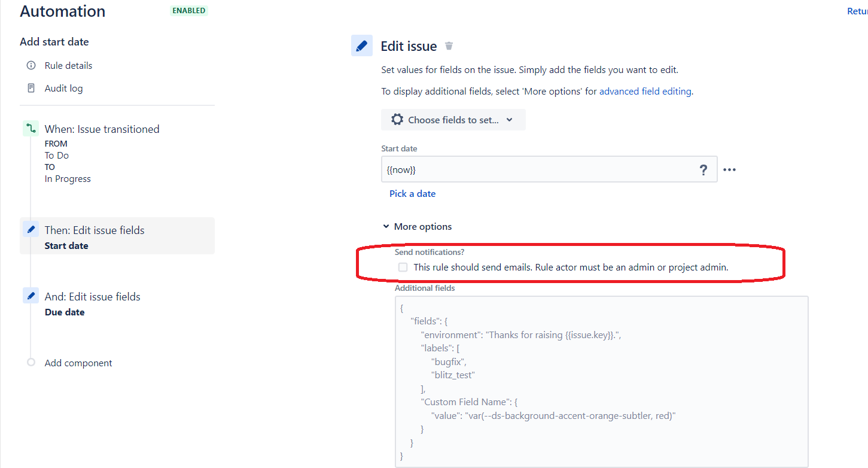Open the Choose fields to set dropdown

coord(453,119)
